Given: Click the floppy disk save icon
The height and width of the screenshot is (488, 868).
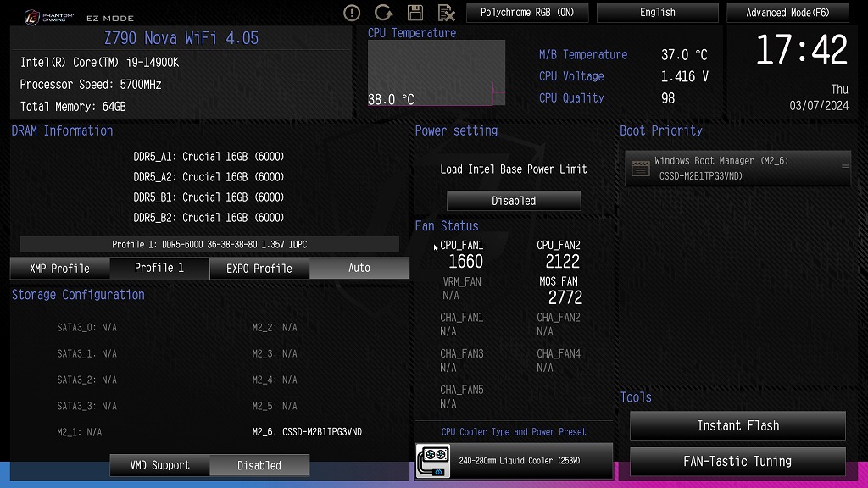Looking at the screenshot, I should coord(415,13).
